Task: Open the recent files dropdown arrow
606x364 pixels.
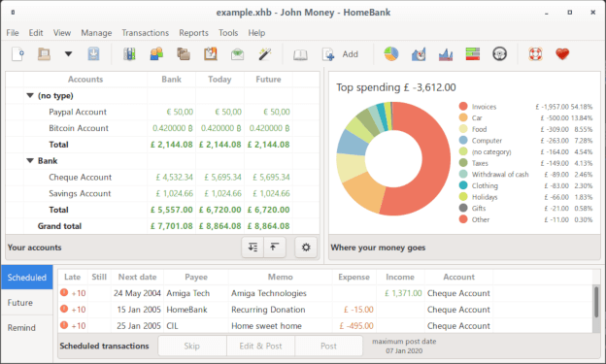Action: [68, 54]
